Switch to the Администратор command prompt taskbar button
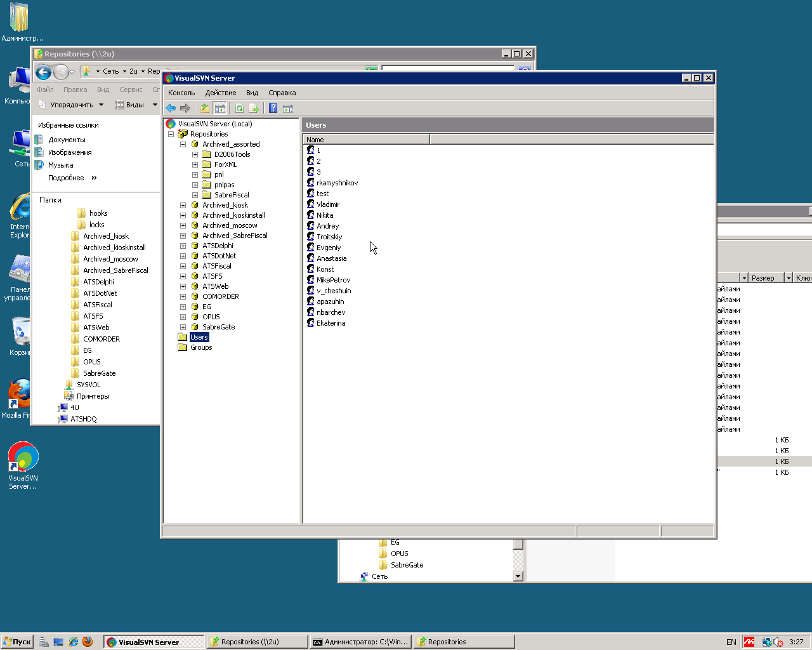The width and height of the screenshot is (812, 650). [x=360, y=642]
